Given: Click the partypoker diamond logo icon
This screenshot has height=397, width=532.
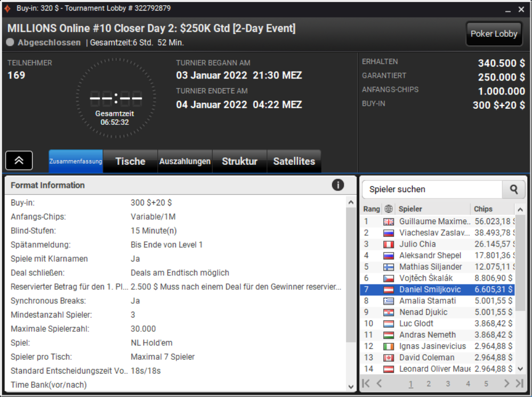Looking at the screenshot, I should pyautogui.click(x=7, y=8).
